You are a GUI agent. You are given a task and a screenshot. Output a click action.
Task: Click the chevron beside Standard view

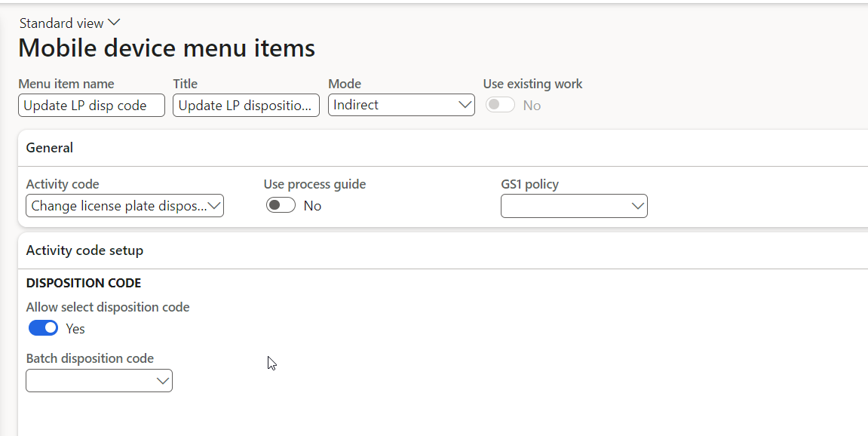pos(115,23)
